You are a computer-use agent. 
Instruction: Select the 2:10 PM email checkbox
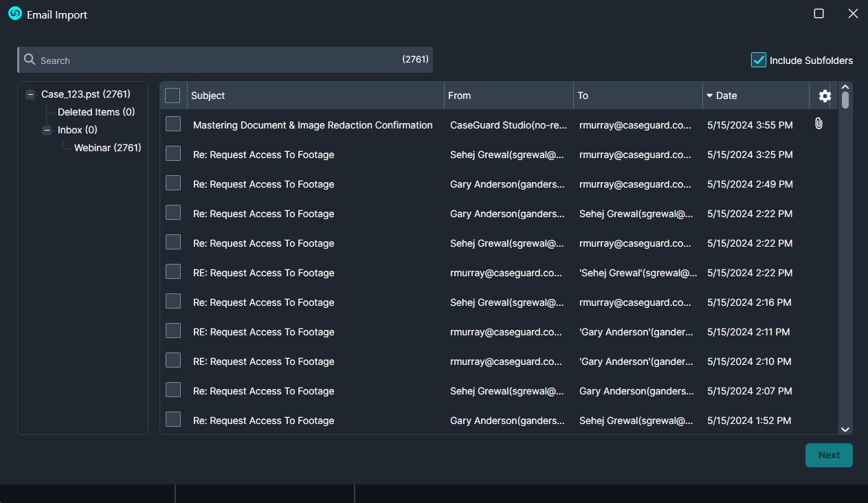pos(173,360)
